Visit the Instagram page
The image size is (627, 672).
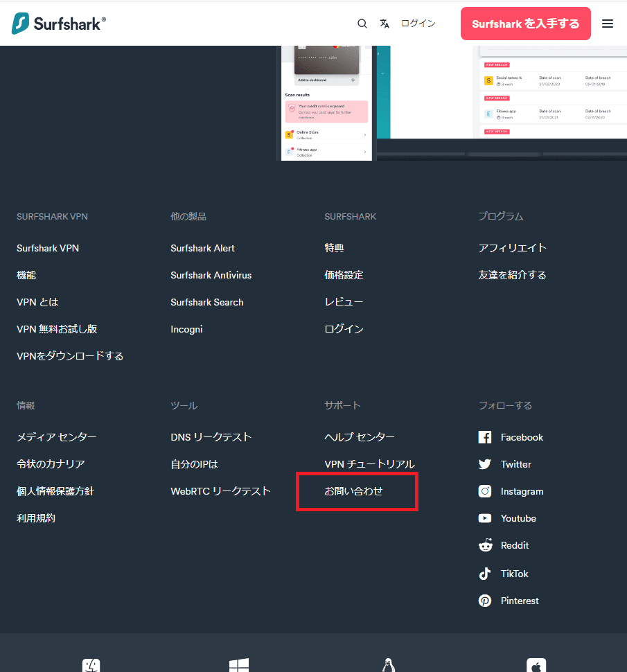click(x=511, y=491)
